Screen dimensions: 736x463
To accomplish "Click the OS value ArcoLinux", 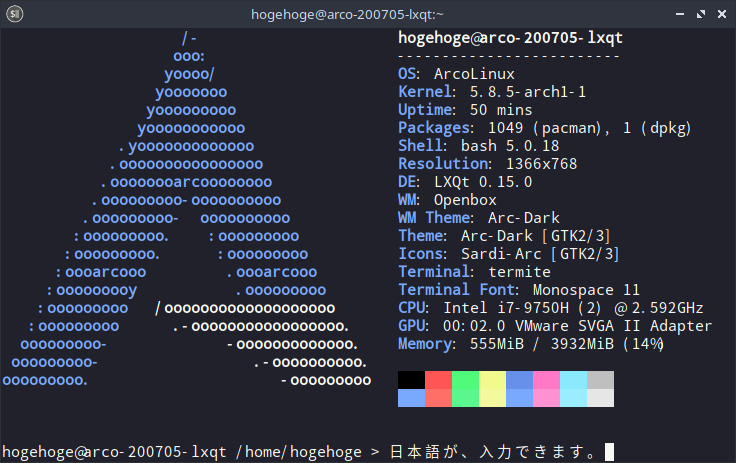I will click(x=474, y=74).
